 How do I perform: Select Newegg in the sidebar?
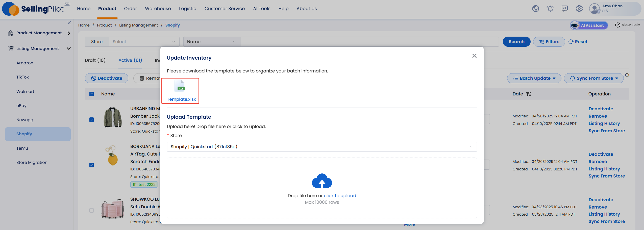pyautogui.click(x=25, y=120)
